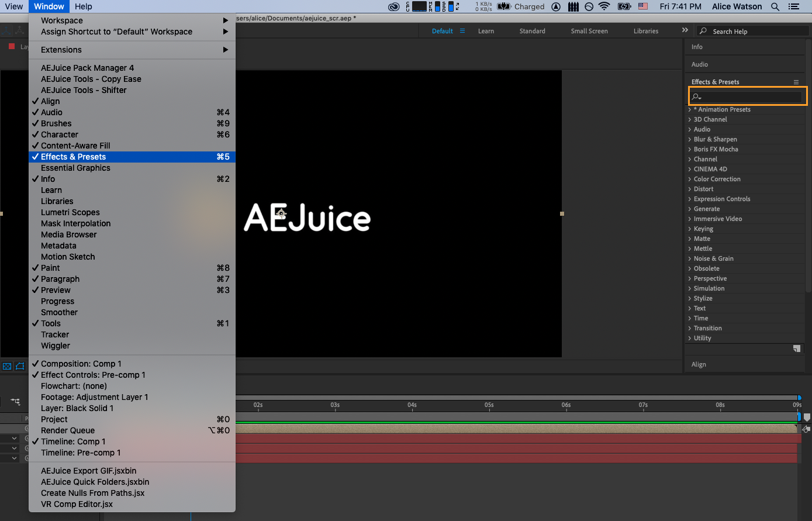Uncheck Effects & Presets in Window menu
Screen dimensions: 812x521
coord(132,157)
